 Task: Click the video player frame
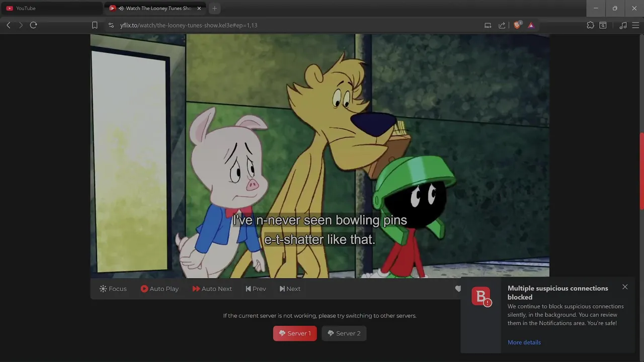[320, 156]
